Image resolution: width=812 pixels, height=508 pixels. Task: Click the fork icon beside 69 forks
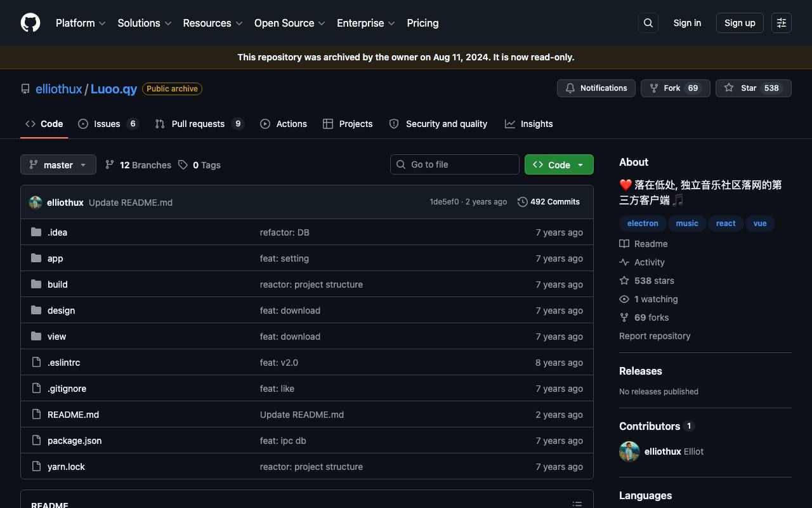click(624, 317)
